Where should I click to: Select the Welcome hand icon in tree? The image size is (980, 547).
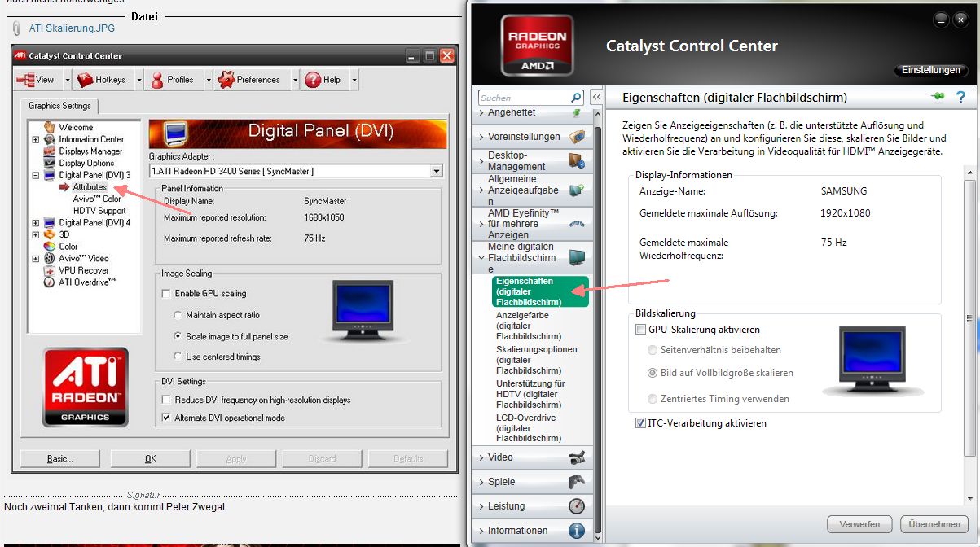click(x=50, y=127)
